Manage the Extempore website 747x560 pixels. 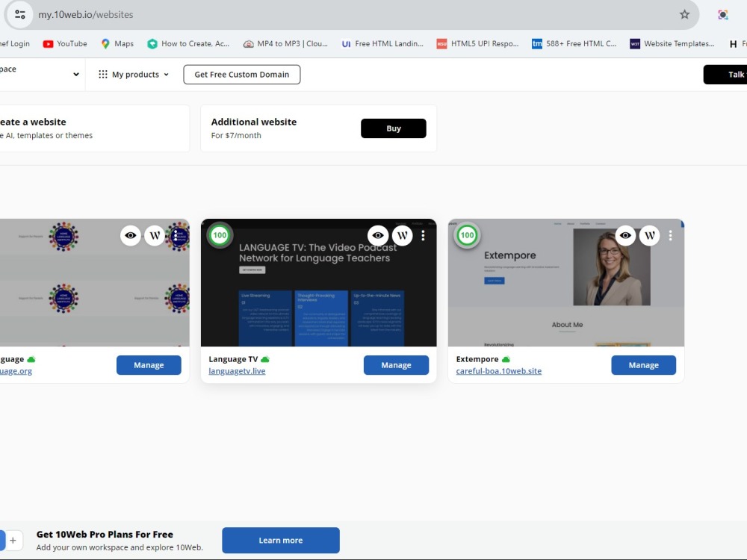pos(644,365)
